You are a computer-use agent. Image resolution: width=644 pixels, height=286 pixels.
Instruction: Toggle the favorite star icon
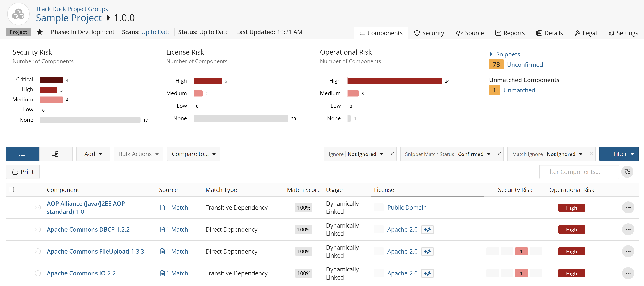coord(40,32)
